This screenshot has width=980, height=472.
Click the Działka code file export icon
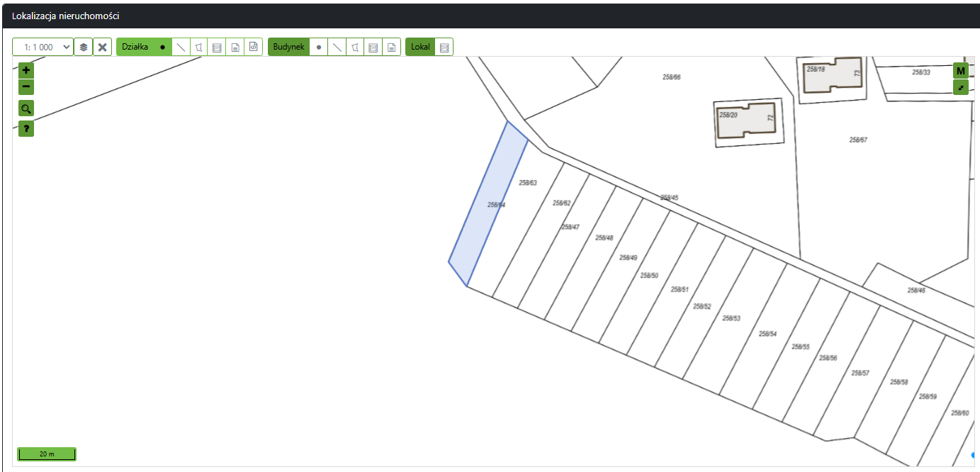[x=253, y=47]
